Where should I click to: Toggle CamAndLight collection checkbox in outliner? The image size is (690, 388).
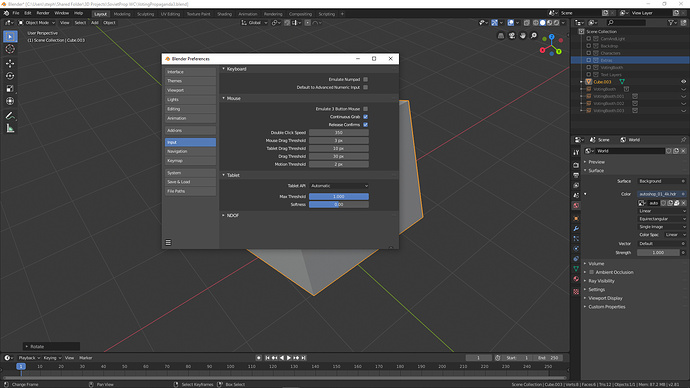pyautogui.click(x=589, y=39)
